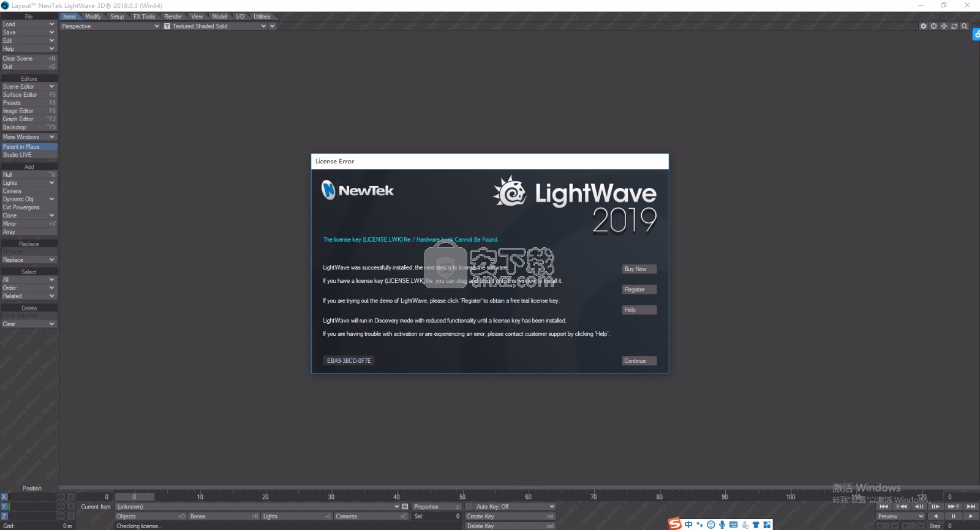
Task: Open the Lights add dropdown
Action: 29,183
